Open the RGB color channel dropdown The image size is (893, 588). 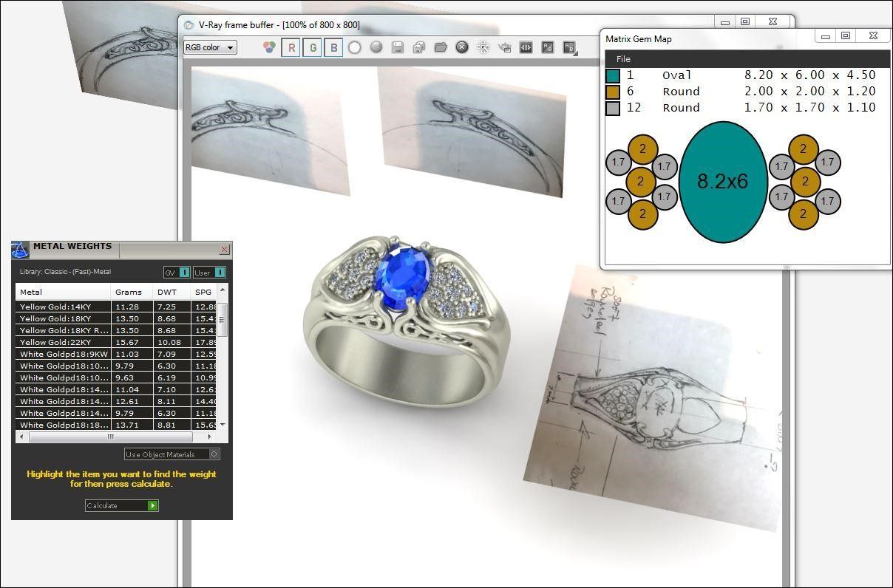(x=210, y=47)
